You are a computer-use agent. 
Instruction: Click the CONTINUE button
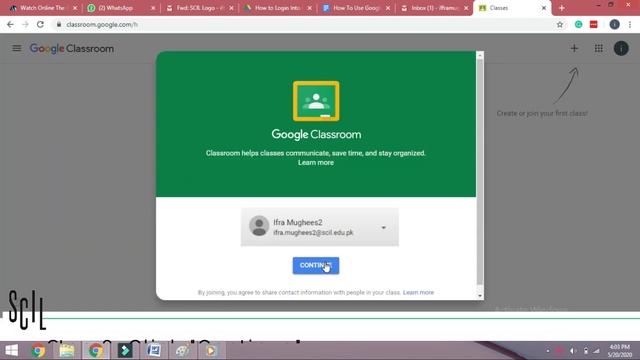click(316, 266)
